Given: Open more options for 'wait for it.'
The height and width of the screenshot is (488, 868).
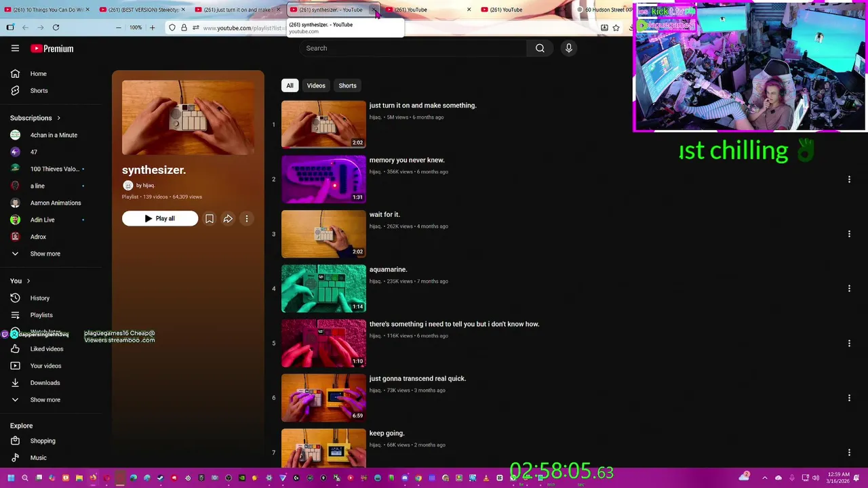Looking at the screenshot, I should 849,234.
